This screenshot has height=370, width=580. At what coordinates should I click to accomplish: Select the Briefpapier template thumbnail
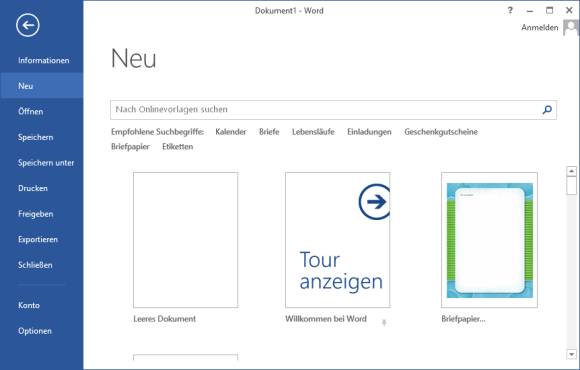489,240
